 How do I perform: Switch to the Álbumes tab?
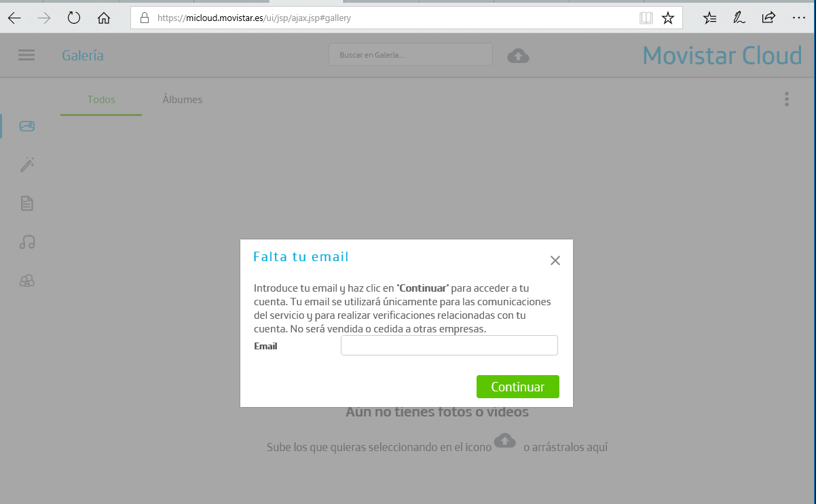(182, 100)
